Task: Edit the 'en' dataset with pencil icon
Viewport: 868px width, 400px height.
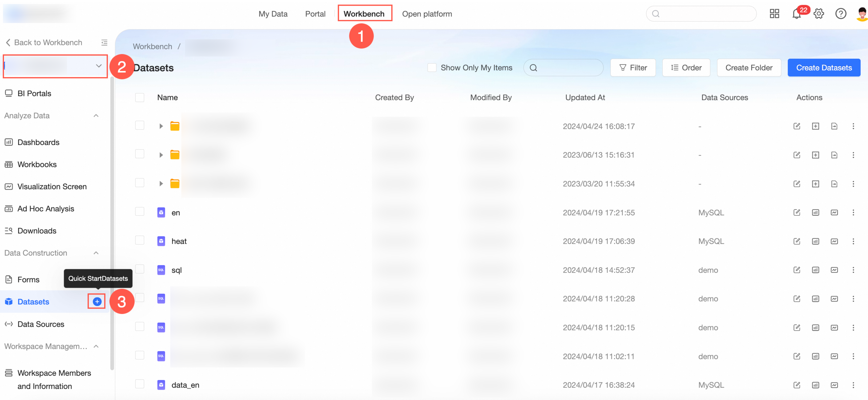Action: point(797,212)
